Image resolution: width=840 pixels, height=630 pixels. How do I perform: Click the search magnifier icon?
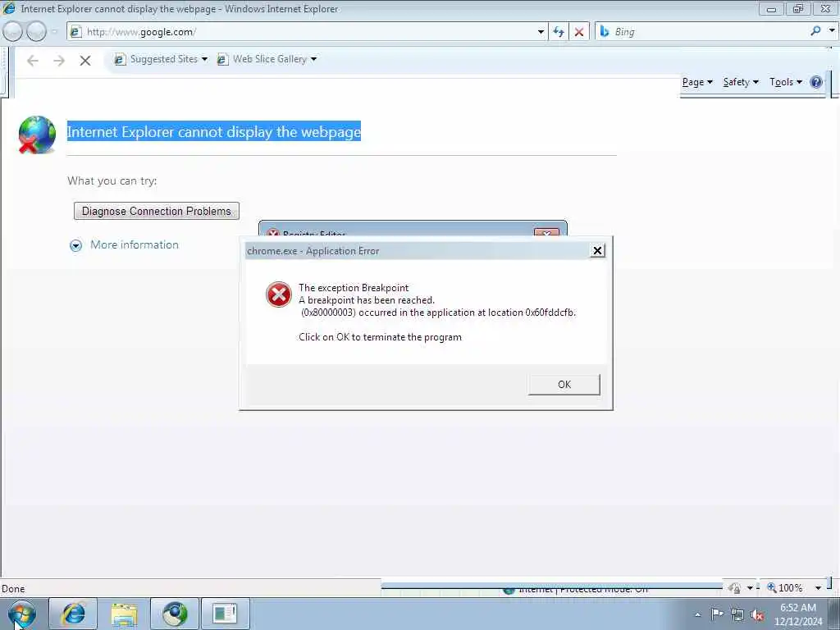tap(815, 31)
